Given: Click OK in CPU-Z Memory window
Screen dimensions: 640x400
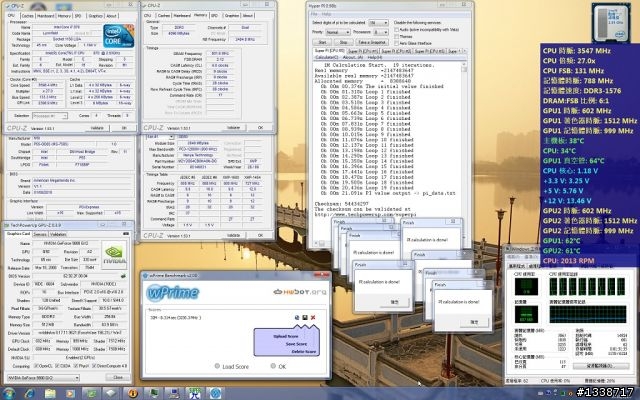Looking at the screenshot, I should (260, 127).
